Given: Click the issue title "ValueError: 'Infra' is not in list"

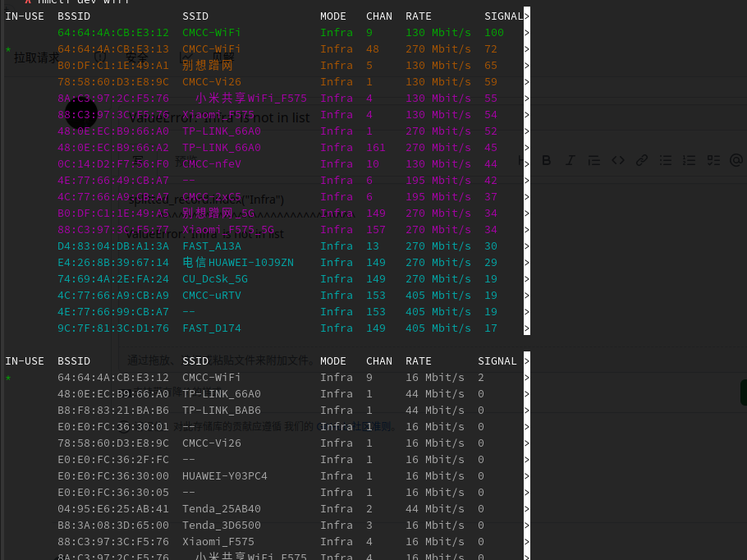Looking at the screenshot, I should (219, 117).
